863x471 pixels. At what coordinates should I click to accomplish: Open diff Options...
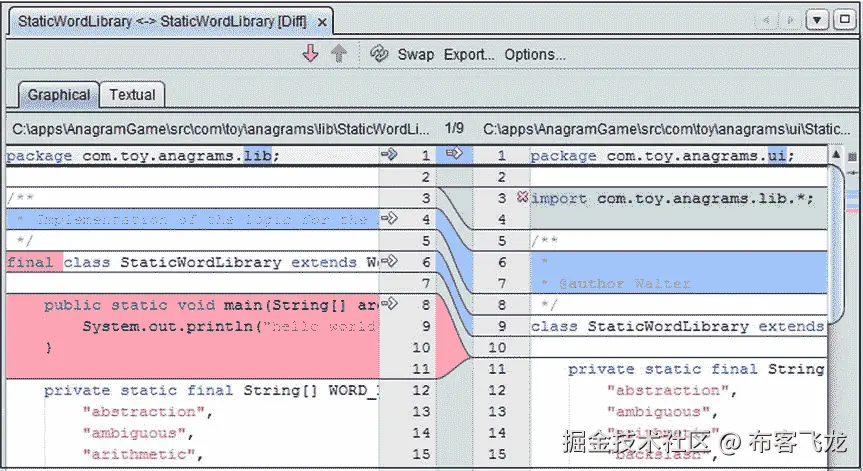pyautogui.click(x=535, y=54)
